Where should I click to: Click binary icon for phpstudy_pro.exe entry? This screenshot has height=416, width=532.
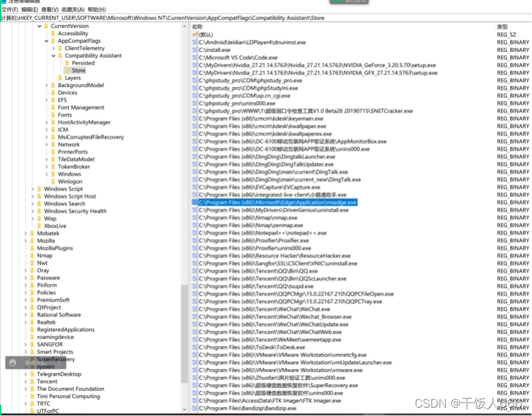(x=194, y=80)
